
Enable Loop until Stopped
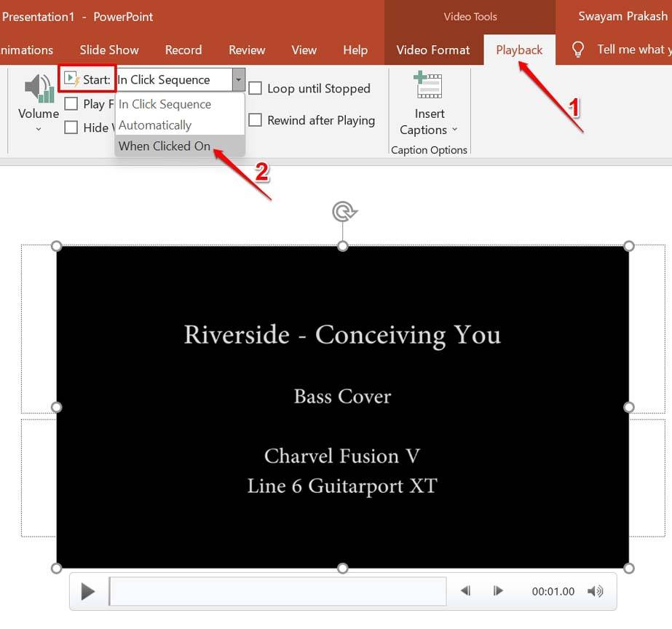pyautogui.click(x=255, y=88)
